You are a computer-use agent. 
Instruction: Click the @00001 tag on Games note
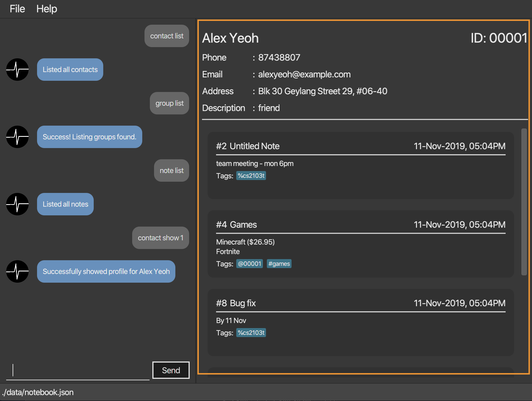pos(249,264)
